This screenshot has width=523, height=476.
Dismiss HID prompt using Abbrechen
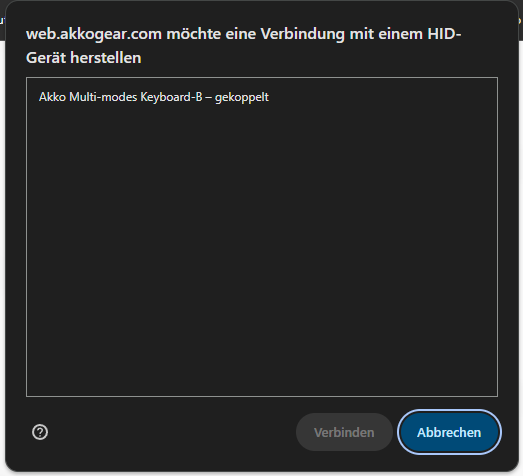pos(449,432)
